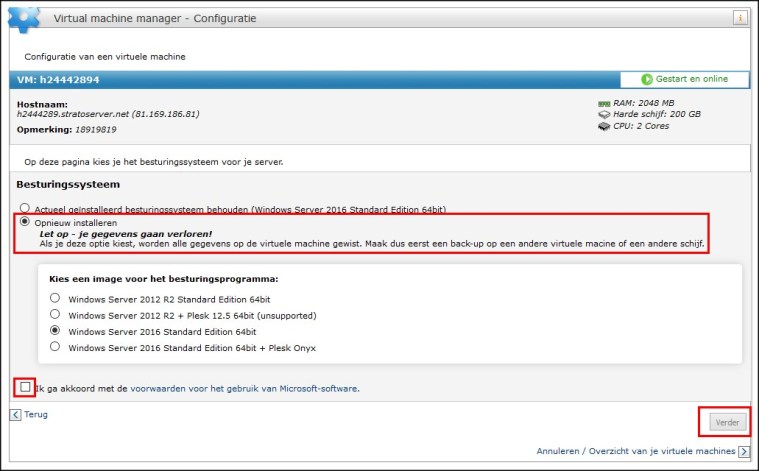Select Windows Server 2016 Standard Edition image
759x471 pixels.
point(54,330)
